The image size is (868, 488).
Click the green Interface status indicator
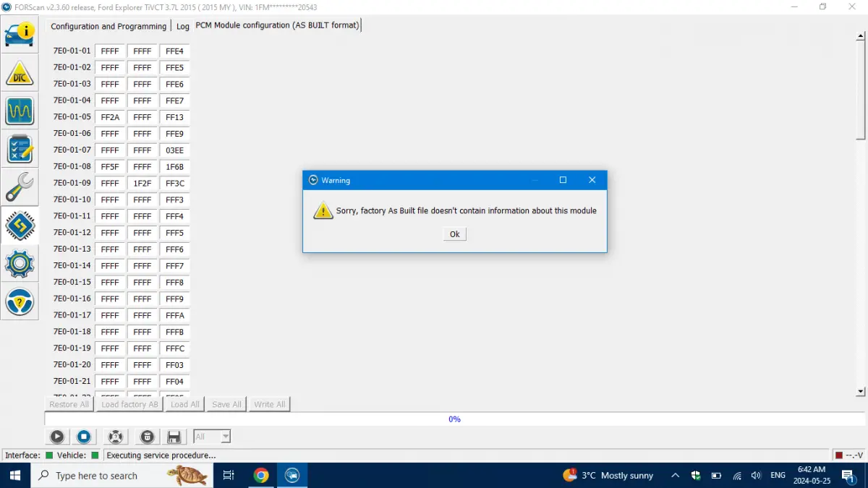click(x=49, y=455)
